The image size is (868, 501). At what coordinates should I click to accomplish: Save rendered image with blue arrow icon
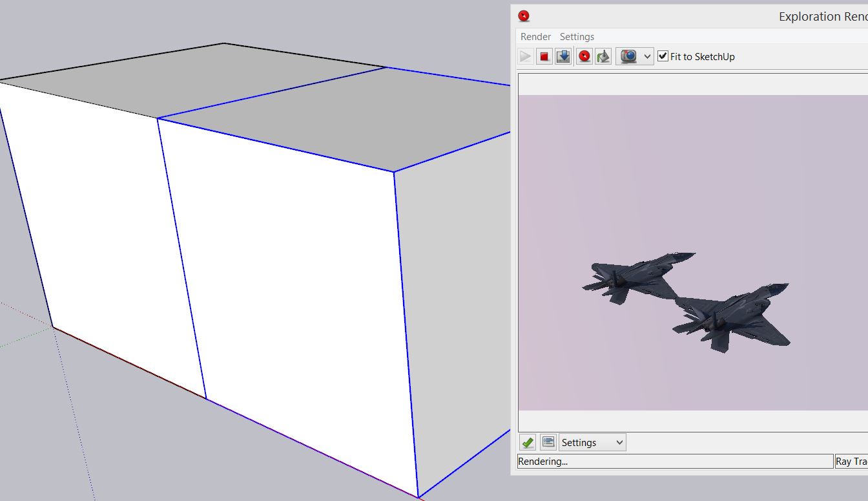coord(563,56)
